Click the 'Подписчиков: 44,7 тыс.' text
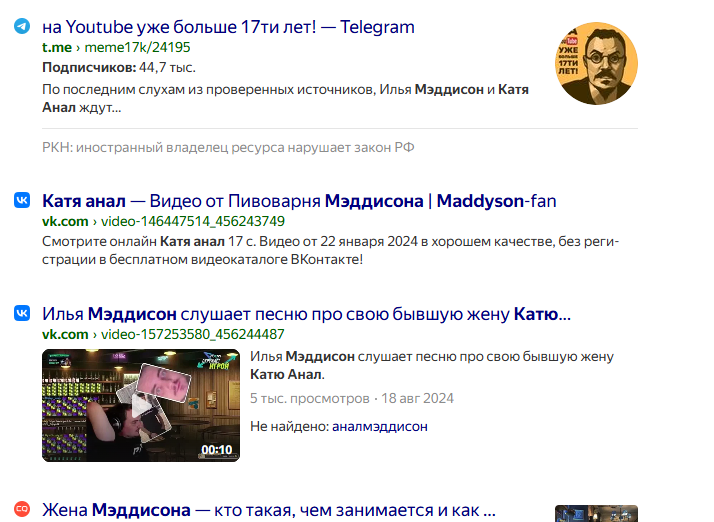Screen dimensions: 714x522 (x=119, y=67)
